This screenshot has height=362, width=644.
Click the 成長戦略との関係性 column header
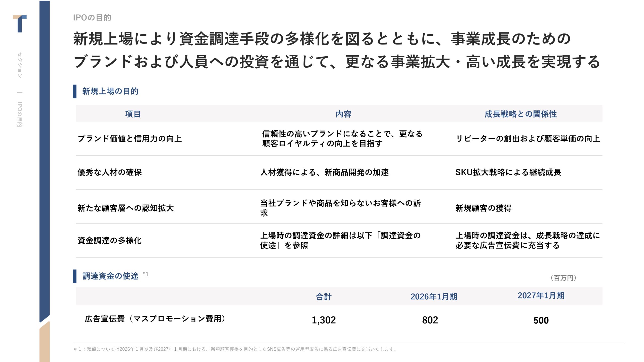tap(520, 114)
